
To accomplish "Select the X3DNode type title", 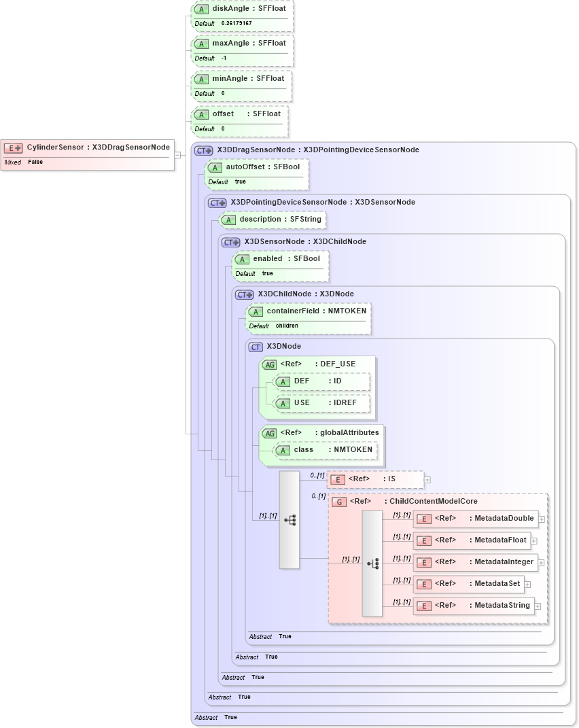I will (283, 347).
